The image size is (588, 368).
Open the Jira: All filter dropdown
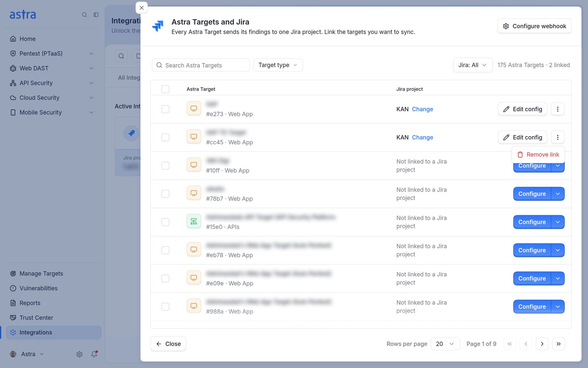point(473,65)
